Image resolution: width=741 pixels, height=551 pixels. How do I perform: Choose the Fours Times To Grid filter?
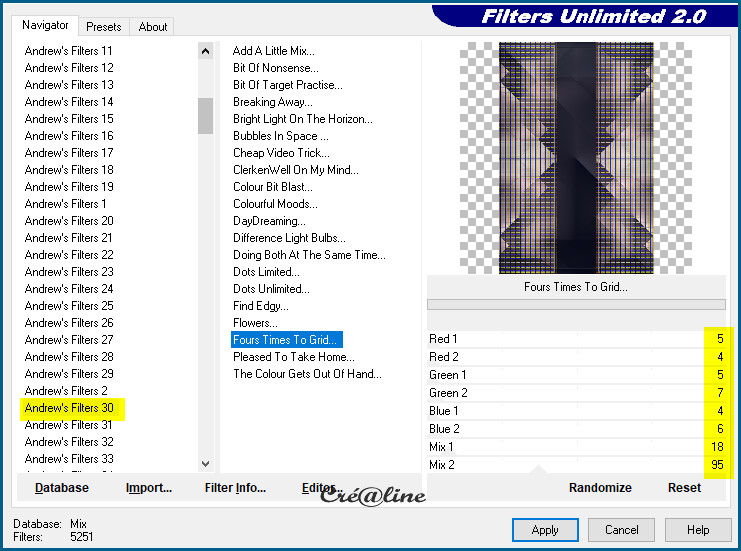pos(285,340)
